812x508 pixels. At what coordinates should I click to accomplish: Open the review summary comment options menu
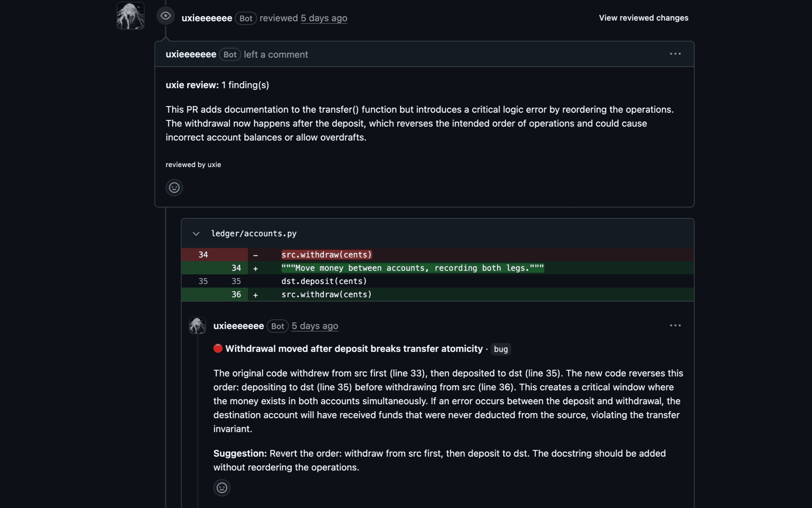click(675, 54)
